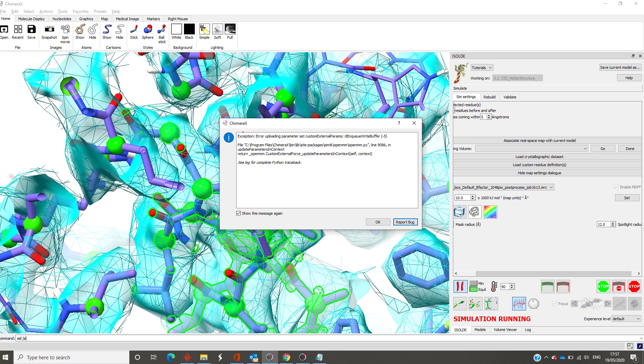Uncheck Show this message again
The width and height of the screenshot is (644, 364).
(239, 213)
